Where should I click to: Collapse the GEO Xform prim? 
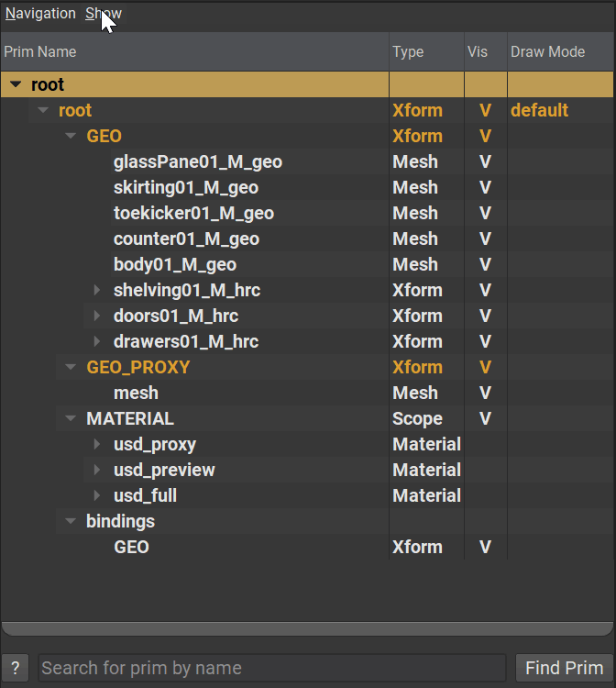[71, 137]
